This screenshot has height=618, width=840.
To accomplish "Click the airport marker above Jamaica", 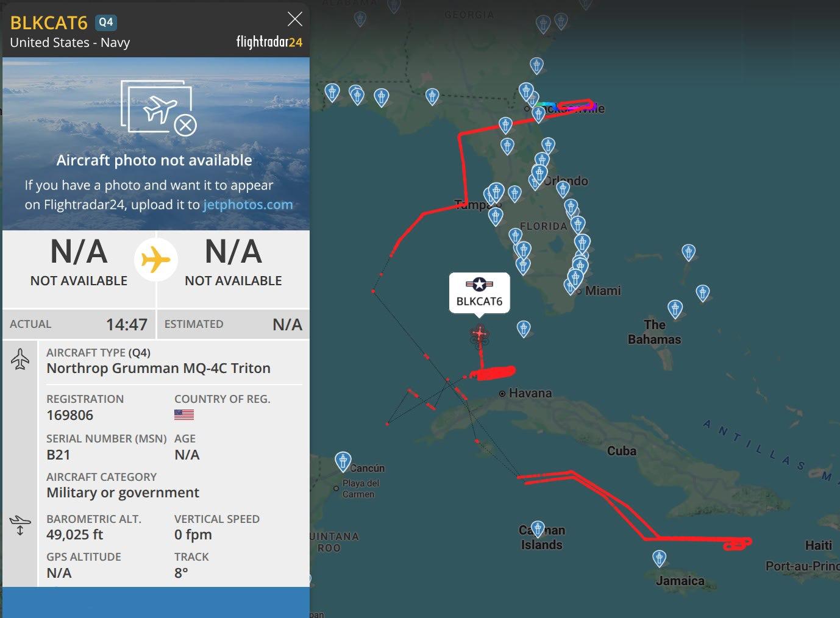I will tap(659, 558).
